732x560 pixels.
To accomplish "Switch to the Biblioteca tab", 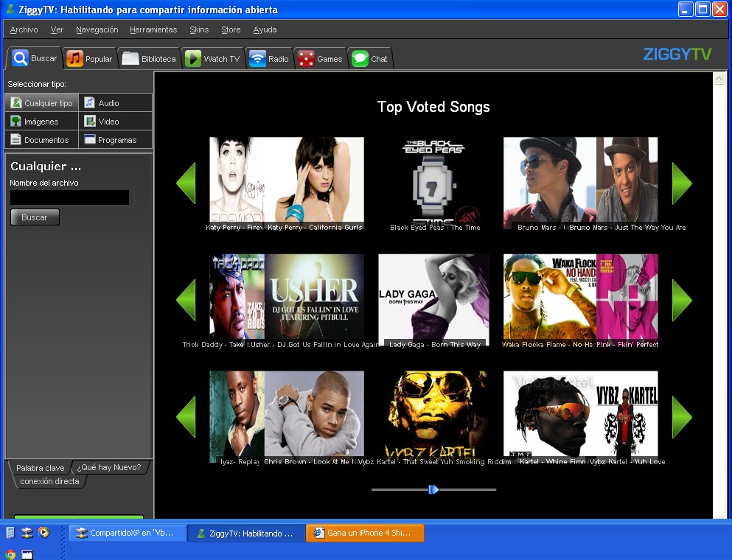I will 150,59.
